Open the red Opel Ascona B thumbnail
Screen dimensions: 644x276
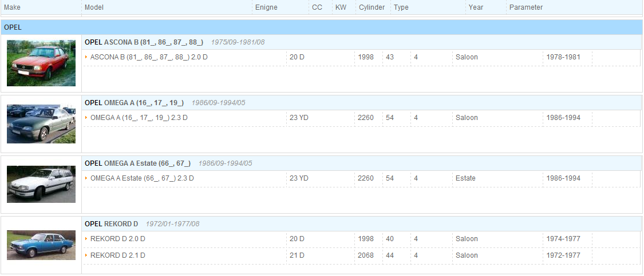(x=41, y=63)
